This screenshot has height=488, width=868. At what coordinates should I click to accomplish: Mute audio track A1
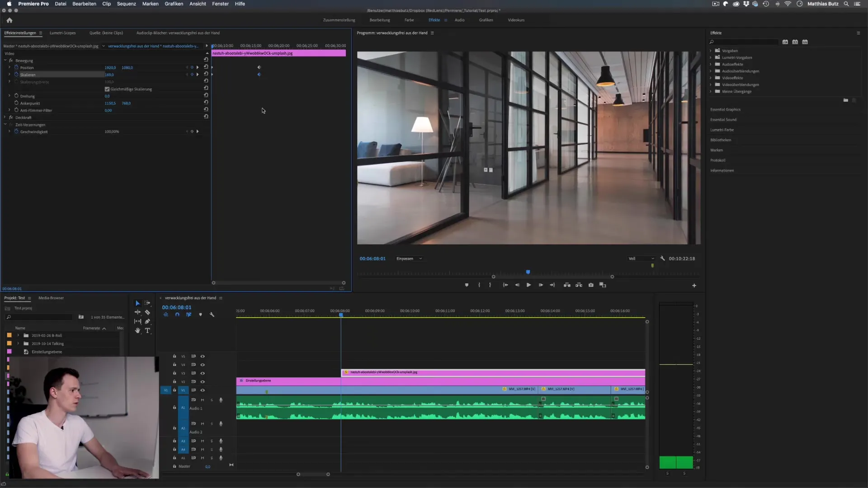203,400
